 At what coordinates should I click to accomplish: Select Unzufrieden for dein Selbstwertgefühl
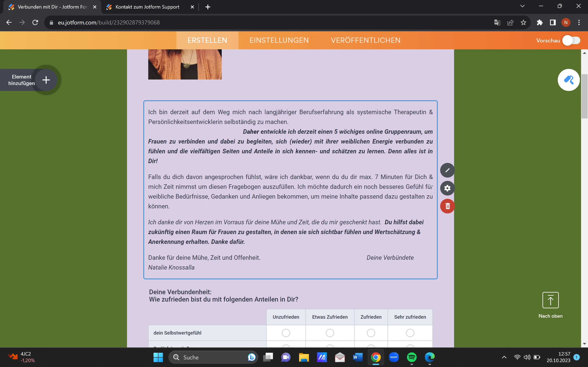[x=286, y=333]
